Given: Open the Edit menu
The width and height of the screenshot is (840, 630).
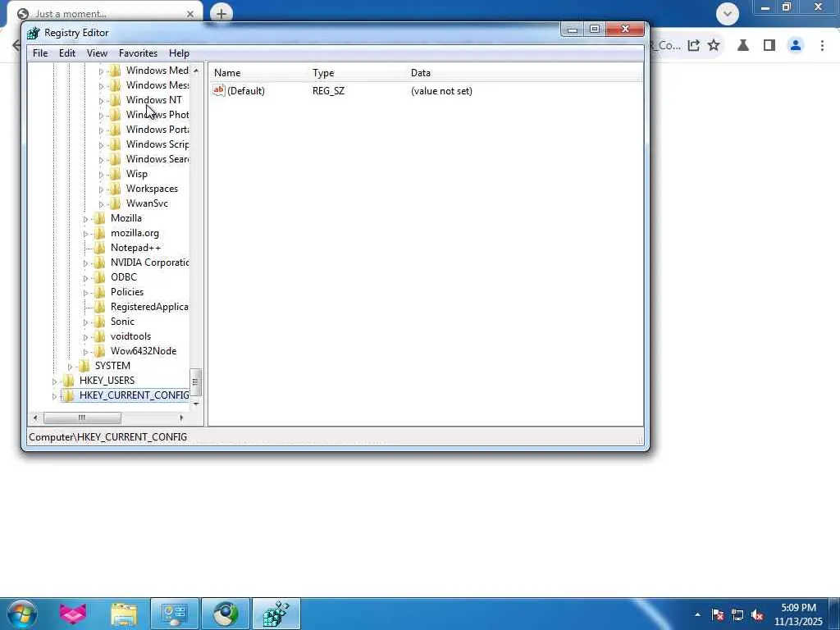Looking at the screenshot, I should click(67, 53).
